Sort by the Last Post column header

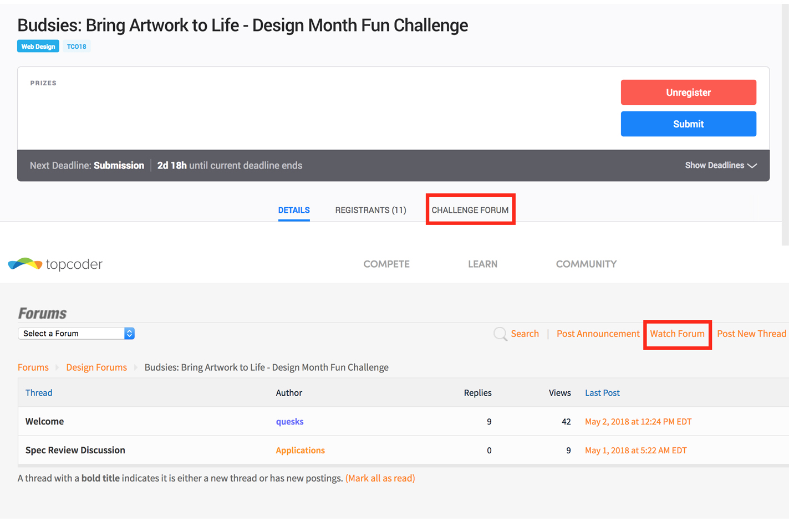[602, 393]
